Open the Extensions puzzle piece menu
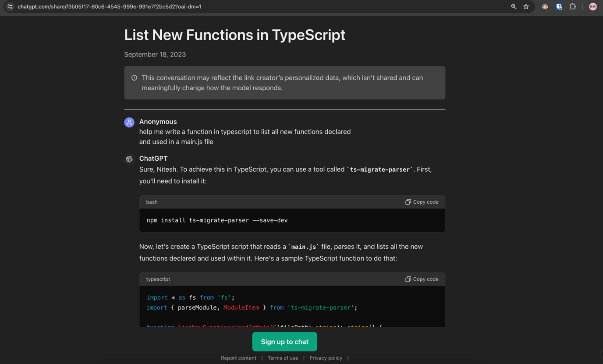Viewport: 603px width, 364px height. [x=572, y=7]
